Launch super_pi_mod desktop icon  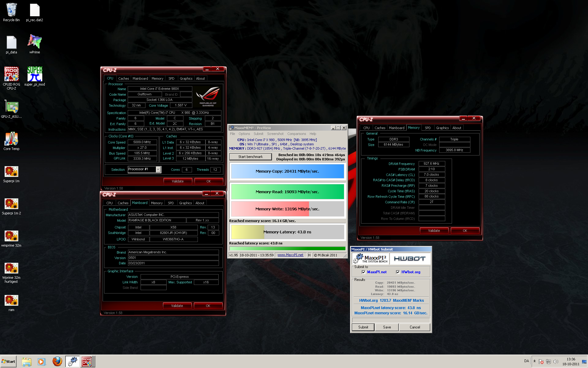click(x=35, y=77)
